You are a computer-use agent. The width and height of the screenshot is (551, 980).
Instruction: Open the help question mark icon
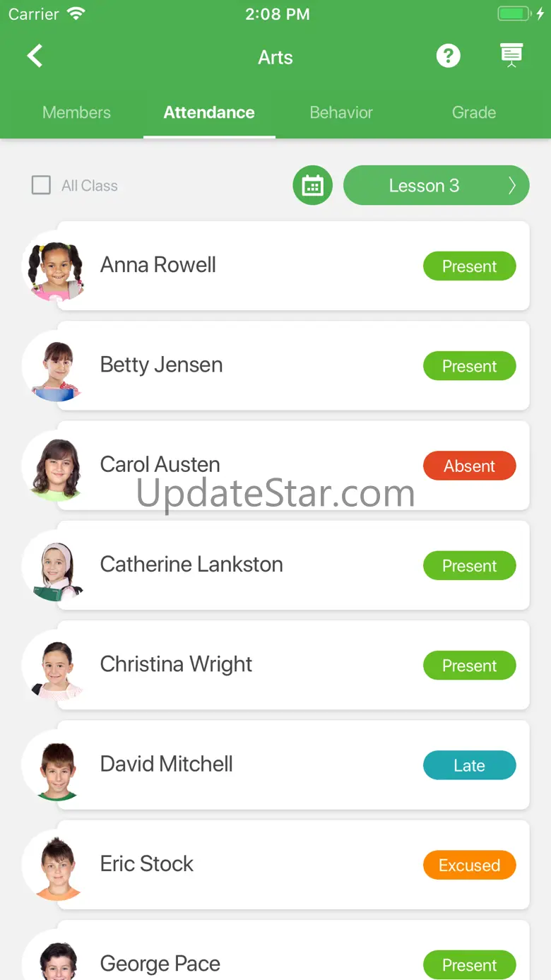448,56
